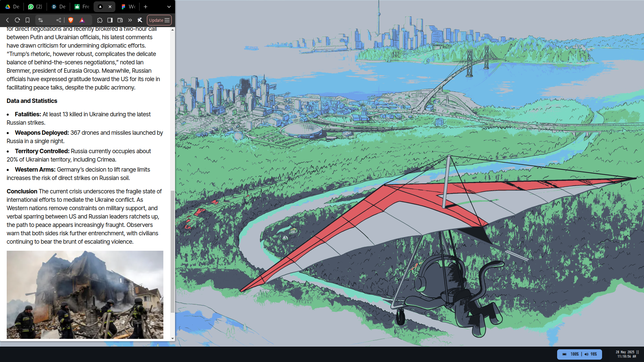
Task: Reload the current page
Action: (17, 20)
